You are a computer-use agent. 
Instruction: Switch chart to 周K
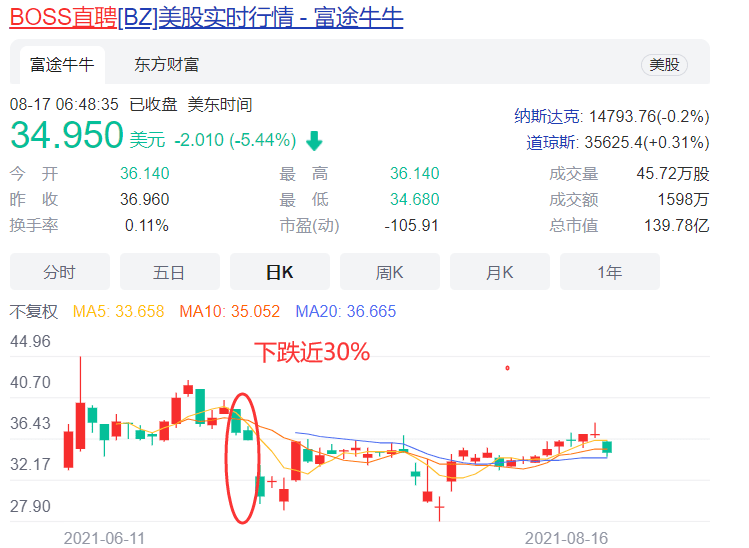[x=389, y=272]
